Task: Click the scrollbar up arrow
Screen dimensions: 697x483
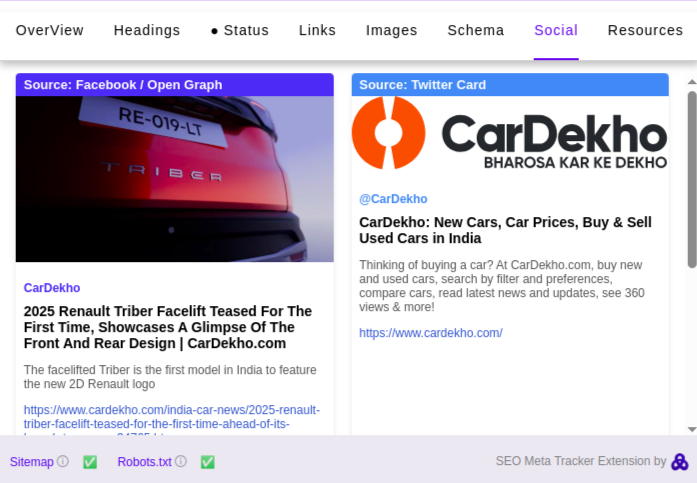Action: 692,82
